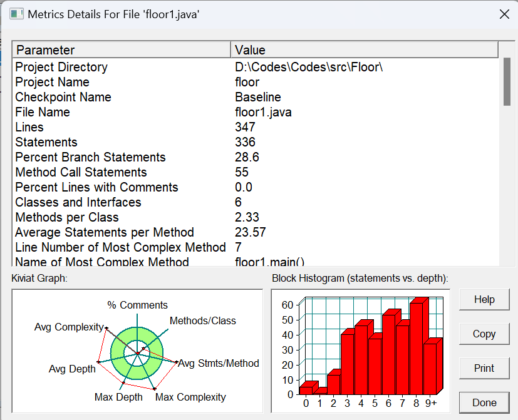This screenshot has width=518, height=420.
Task: Click the 'Avg Depth' axis label
Action: pyautogui.click(x=72, y=369)
